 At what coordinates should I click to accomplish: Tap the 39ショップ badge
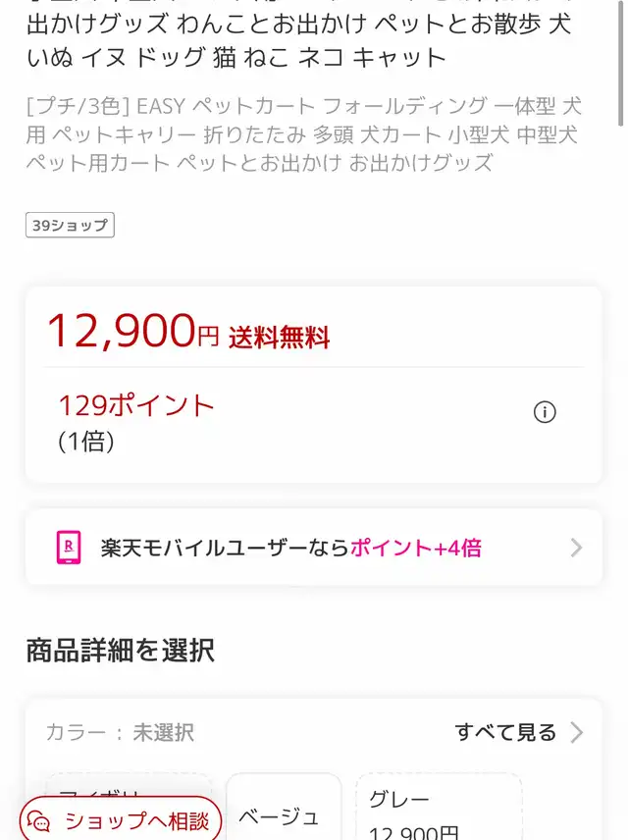(x=70, y=226)
